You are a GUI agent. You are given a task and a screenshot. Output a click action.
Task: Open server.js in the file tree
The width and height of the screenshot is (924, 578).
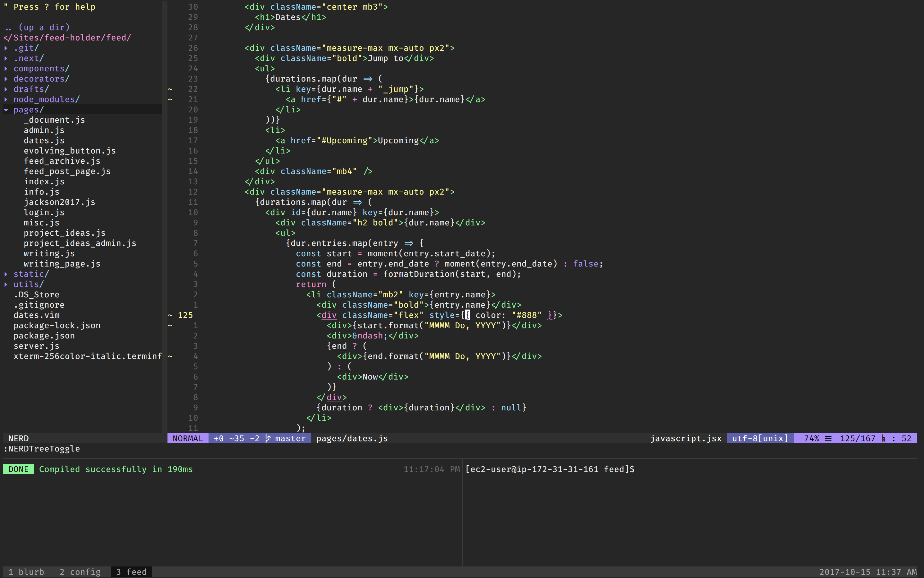[37, 346]
